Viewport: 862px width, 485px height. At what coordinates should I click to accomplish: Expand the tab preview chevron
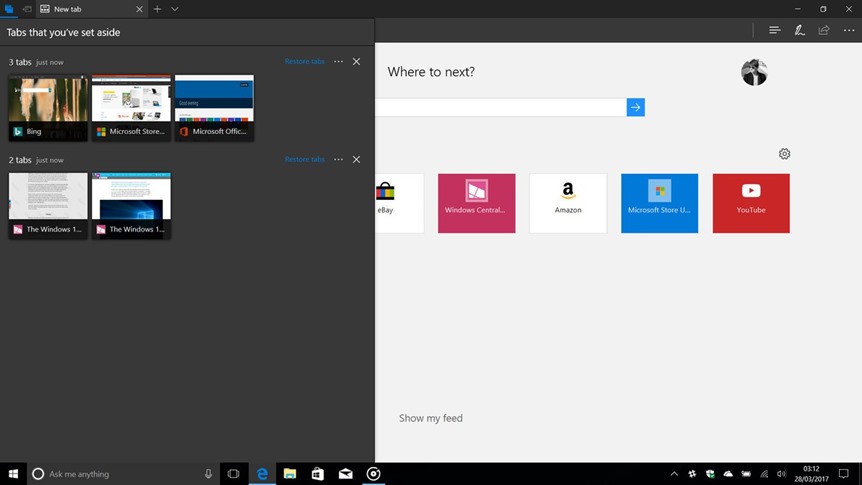click(175, 9)
